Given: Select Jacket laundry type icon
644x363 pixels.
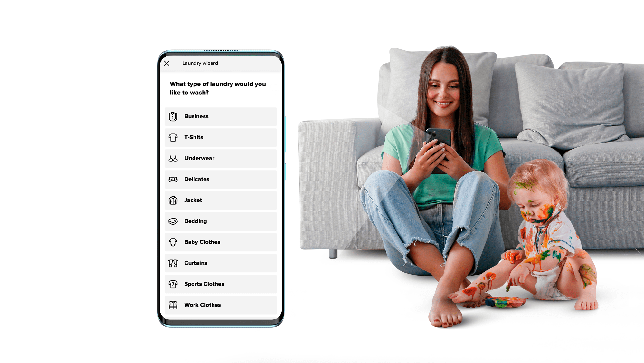Looking at the screenshot, I should (x=173, y=200).
